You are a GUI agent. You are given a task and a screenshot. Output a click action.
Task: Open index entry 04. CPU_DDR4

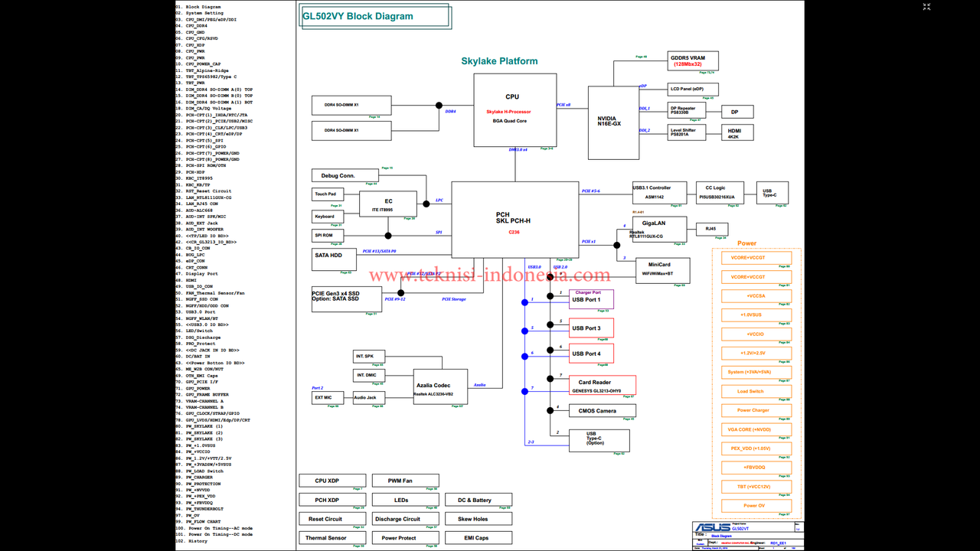[x=191, y=26]
